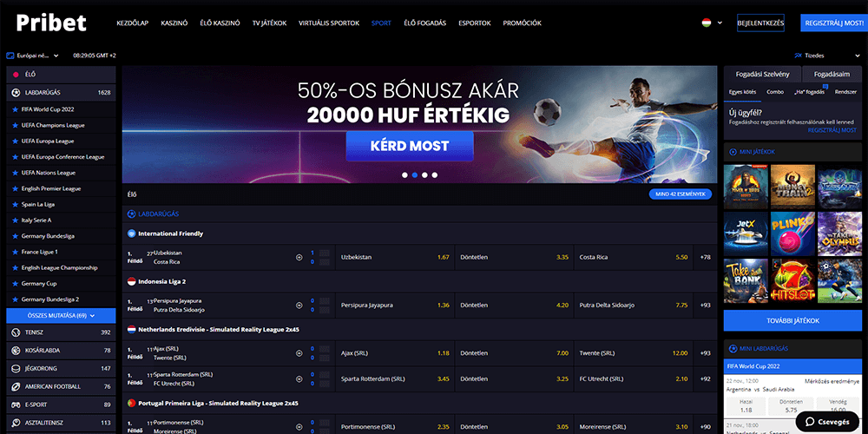Select the fourth banner carousel dot
The width and height of the screenshot is (868, 434).
pyautogui.click(x=435, y=175)
